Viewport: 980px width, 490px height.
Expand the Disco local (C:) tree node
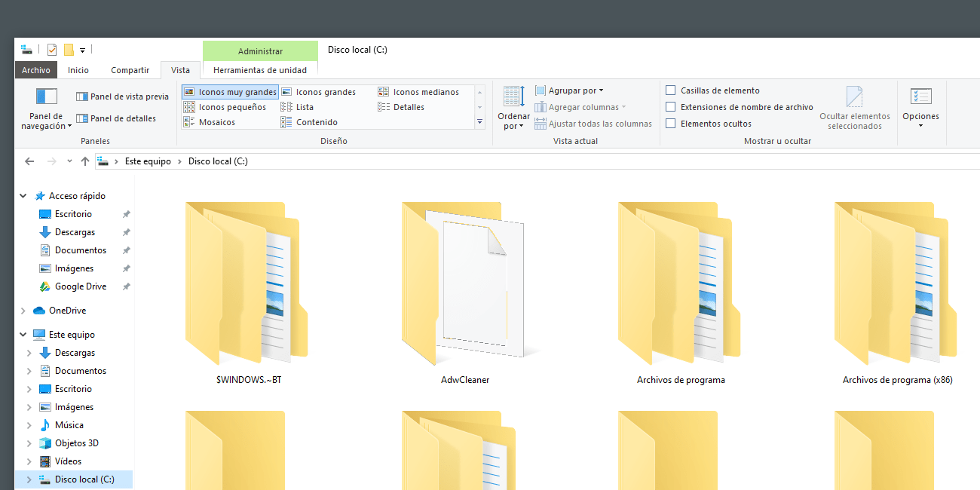tap(29, 479)
